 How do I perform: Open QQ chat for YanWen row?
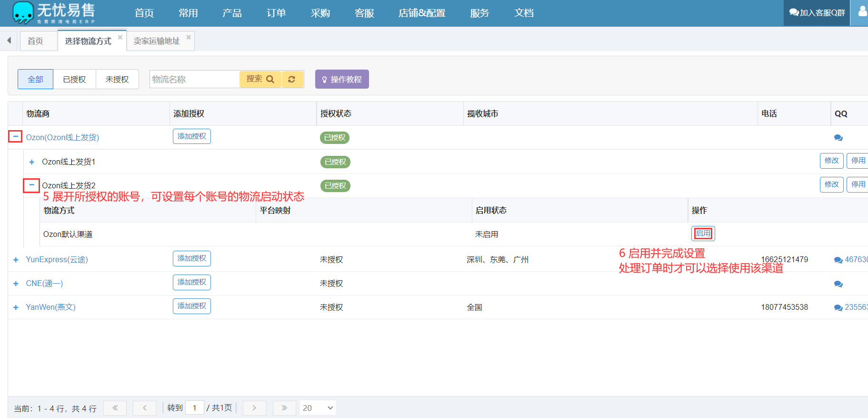point(838,307)
